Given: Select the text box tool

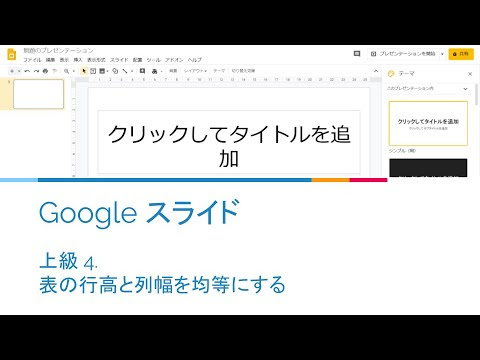Looking at the screenshot, I should 93,71.
